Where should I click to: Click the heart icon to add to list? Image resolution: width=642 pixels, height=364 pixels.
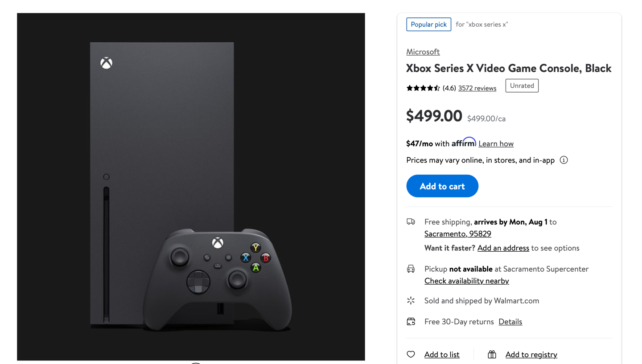click(411, 354)
